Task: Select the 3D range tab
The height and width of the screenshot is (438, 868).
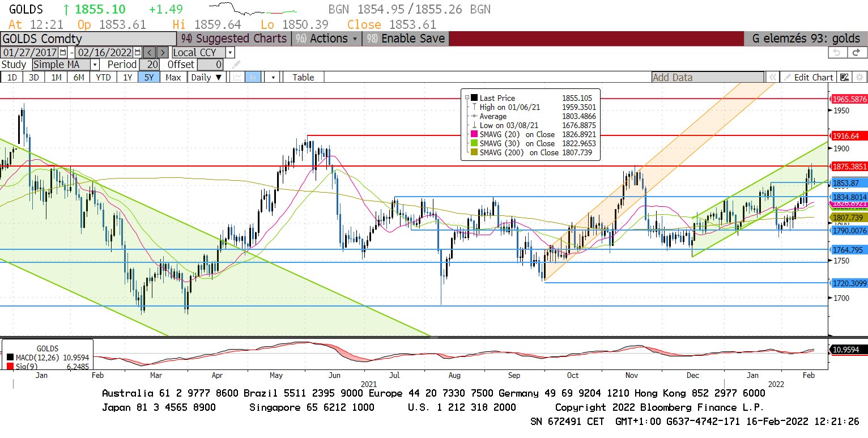Action: (x=34, y=77)
